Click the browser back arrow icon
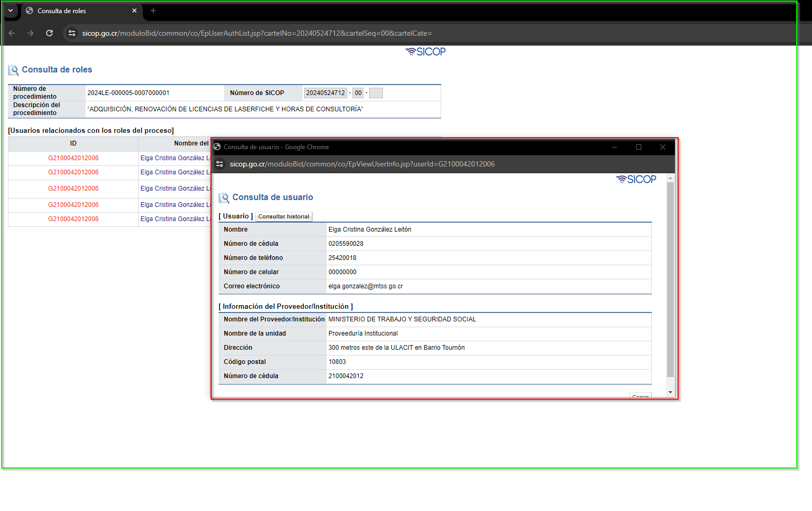Viewport: 812px width, 511px height. [12, 33]
